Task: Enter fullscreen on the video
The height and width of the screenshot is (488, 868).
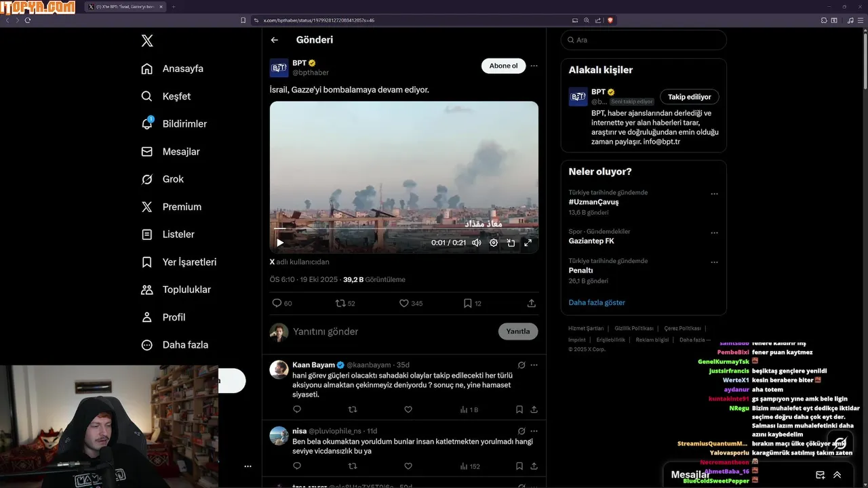Action: (x=528, y=243)
